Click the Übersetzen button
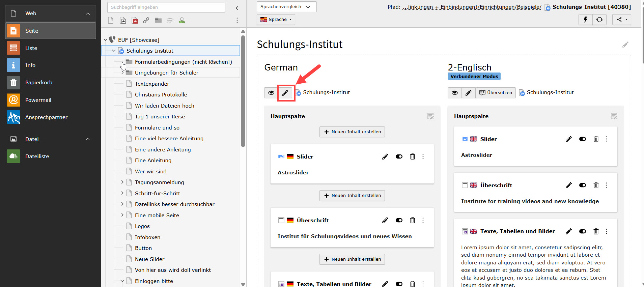 pyautogui.click(x=496, y=93)
